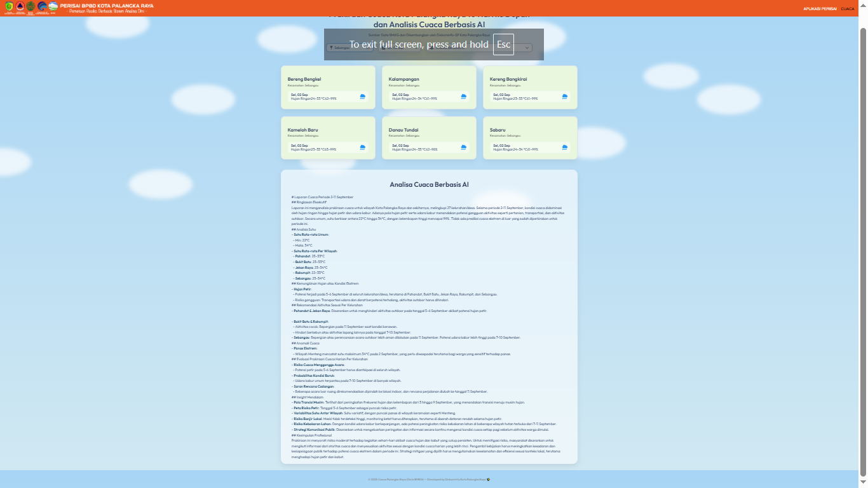Click Sel, 02 Sep forecast in Kalampangan

430,97
